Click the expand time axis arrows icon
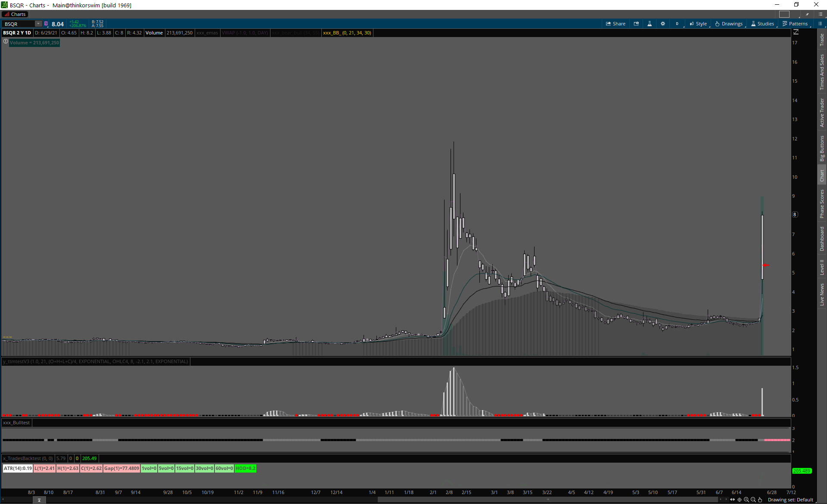The height and width of the screenshot is (504, 827). click(733, 500)
